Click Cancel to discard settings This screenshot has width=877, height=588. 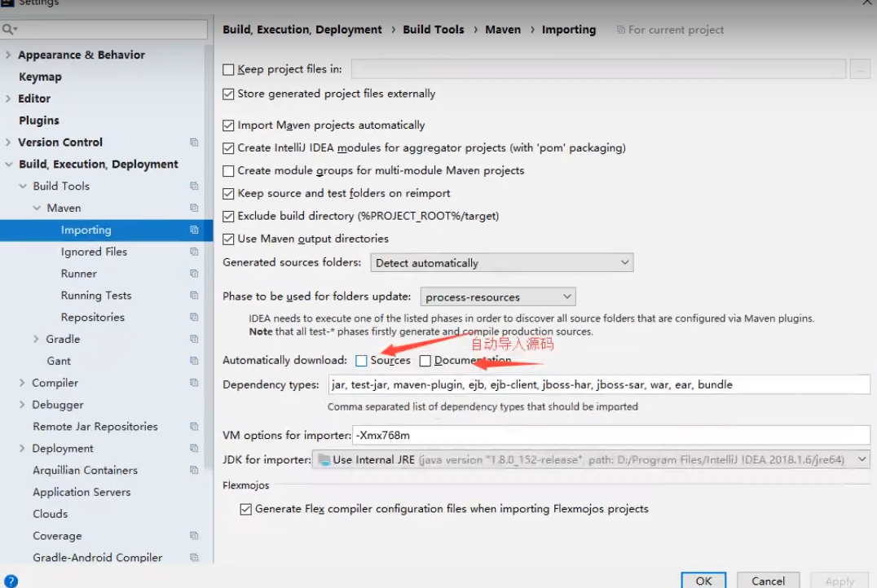coord(768,581)
